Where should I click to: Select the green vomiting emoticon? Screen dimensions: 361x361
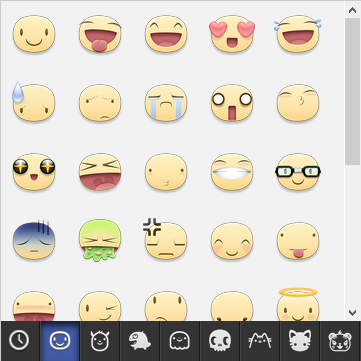[x=100, y=240]
